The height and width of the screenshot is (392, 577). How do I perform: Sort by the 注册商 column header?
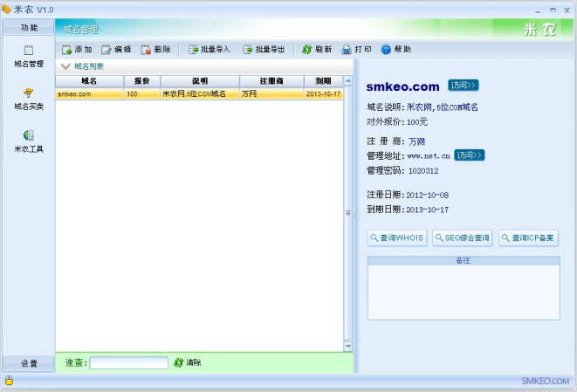pyautogui.click(x=271, y=81)
